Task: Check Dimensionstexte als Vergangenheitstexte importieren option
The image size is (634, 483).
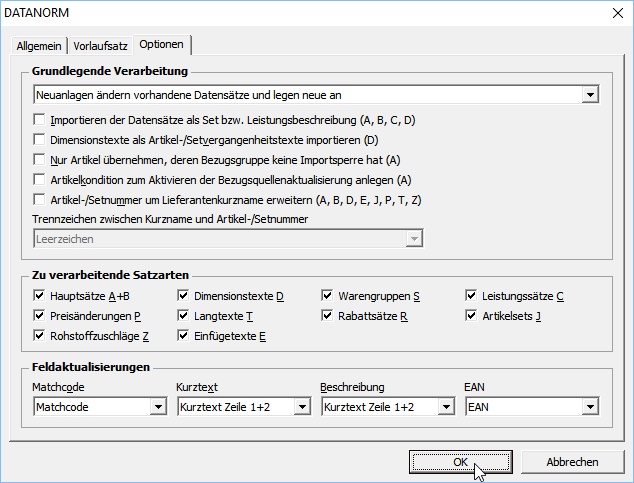Action: pyautogui.click(x=40, y=140)
